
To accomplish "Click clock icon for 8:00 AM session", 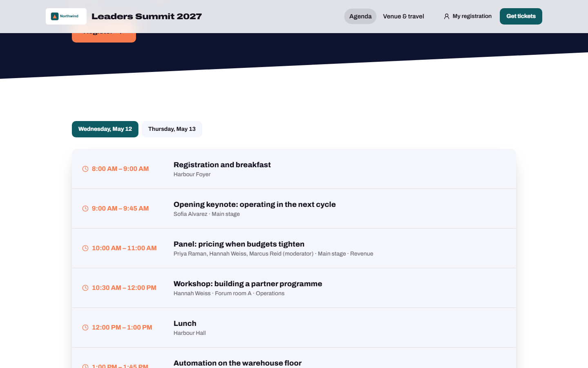I will 85,169.
